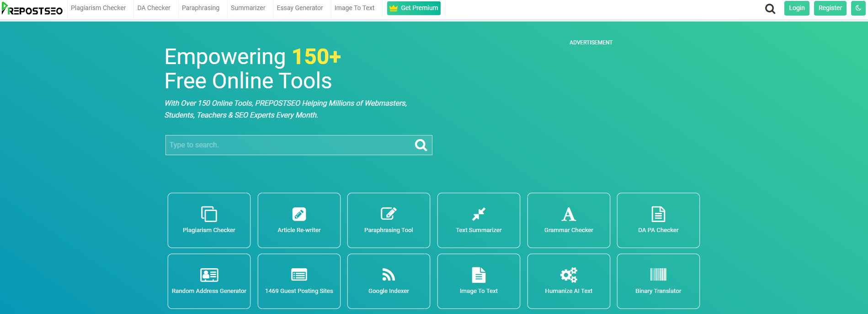The image size is (868, 314).
Task: Toggle dark mode with the moon button
Action: pyautogui.click(x=858, y=8)
